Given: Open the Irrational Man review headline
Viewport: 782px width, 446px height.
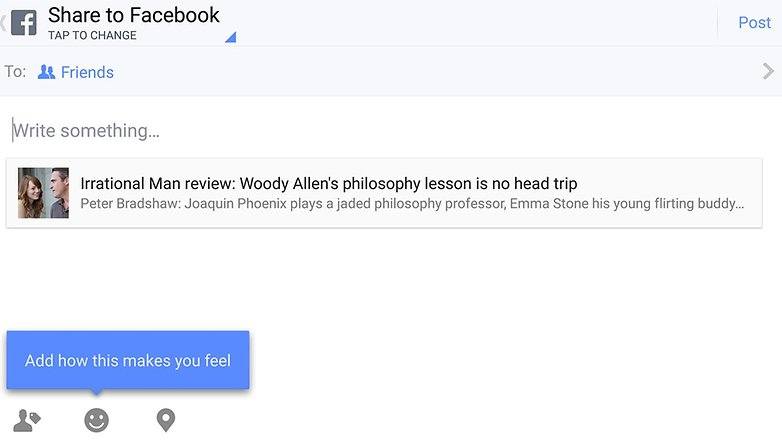Looking at the screenshot, I should pyautogui.click(x=328, y=184).
